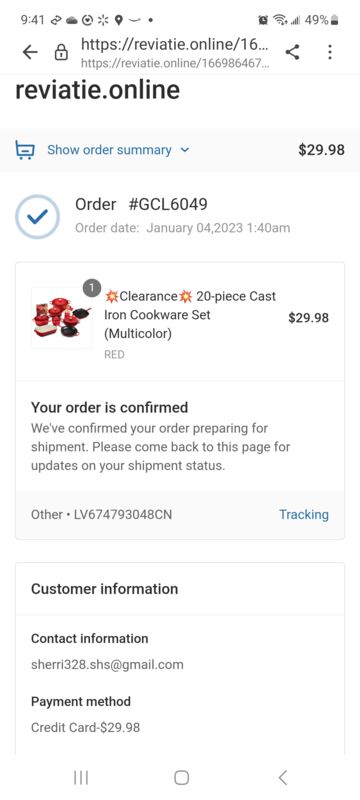The height and width of the screenshot is (800, 360).
Task: Share this page via share icon
Action: (292, 52)
